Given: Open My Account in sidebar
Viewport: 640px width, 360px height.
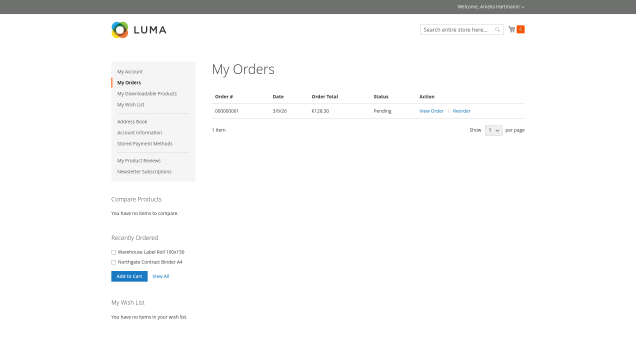Looking at the screenshot, I should [x=130, y=71].
